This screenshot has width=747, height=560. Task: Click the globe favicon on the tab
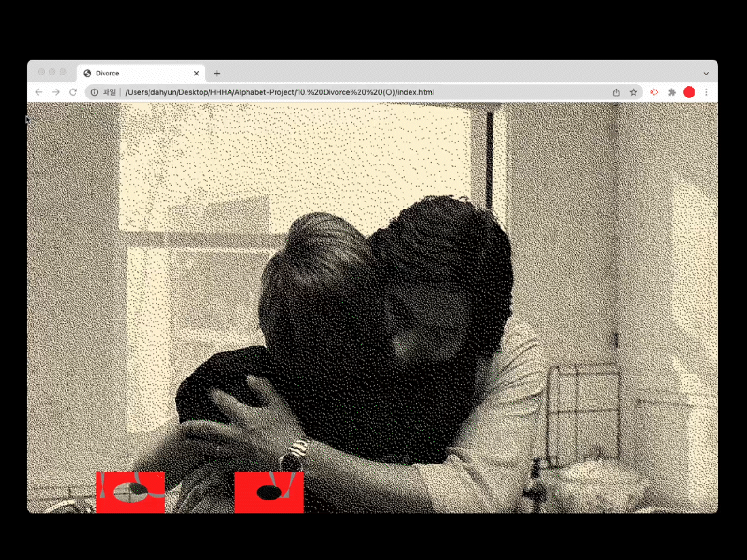coord(87,73)
